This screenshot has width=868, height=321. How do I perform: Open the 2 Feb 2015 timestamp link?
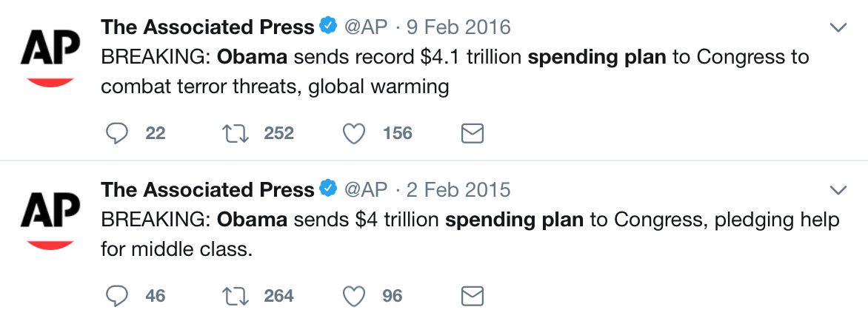(458, 190)
